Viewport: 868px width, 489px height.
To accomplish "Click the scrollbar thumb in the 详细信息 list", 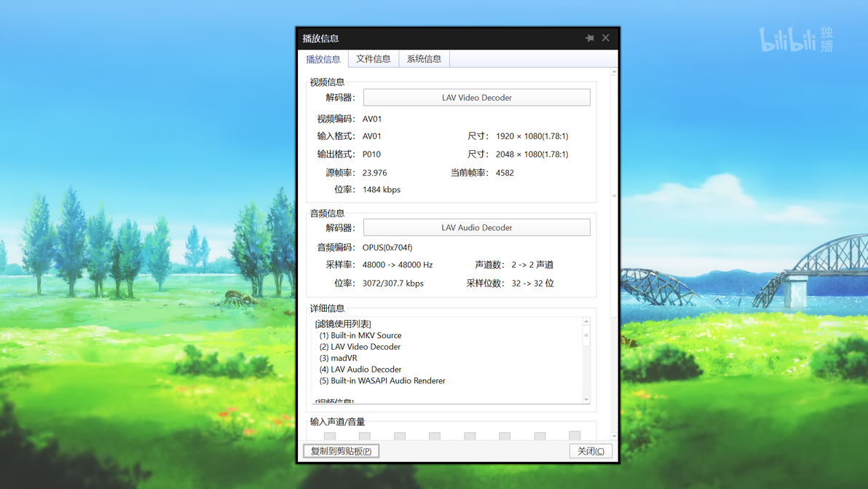I will tap(586, 336).
